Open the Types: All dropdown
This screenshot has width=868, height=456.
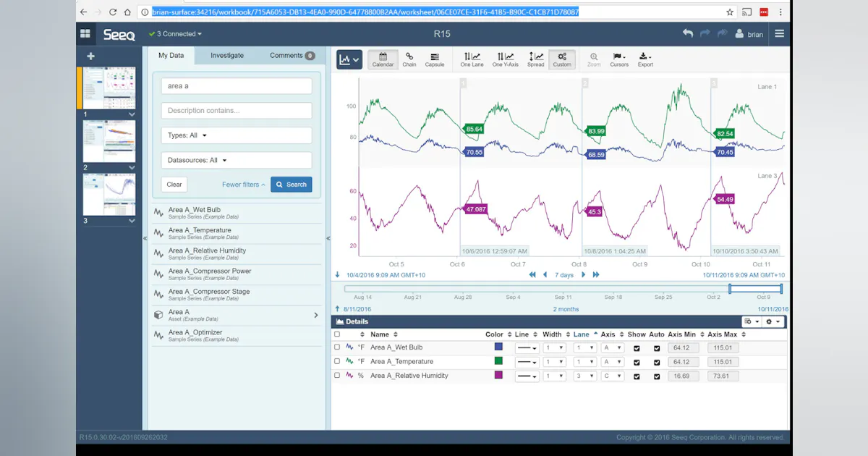[x=237, y=135]
